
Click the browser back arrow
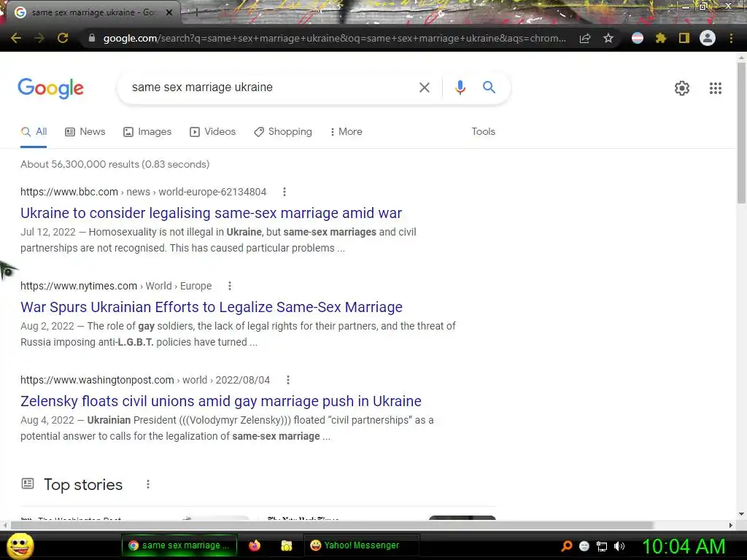click(16, 38)
